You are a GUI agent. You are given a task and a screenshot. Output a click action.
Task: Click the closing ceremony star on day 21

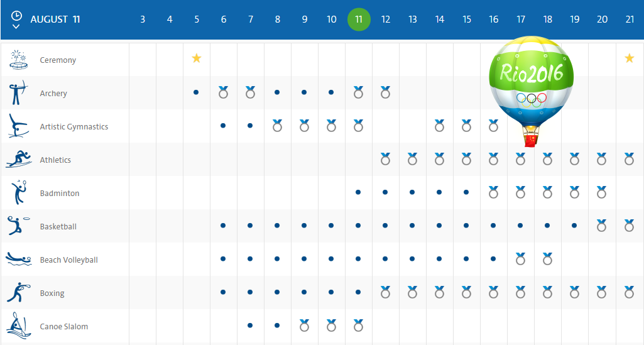[629, 58]
